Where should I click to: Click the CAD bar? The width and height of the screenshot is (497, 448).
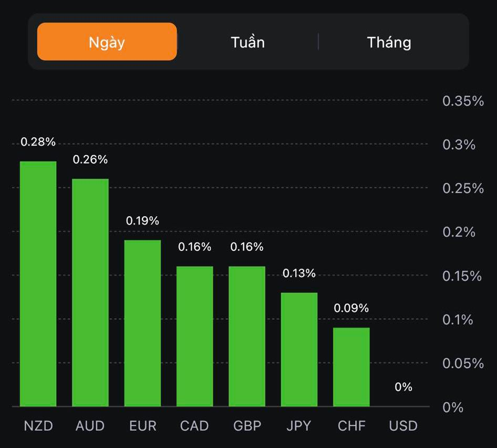point(195,336)
